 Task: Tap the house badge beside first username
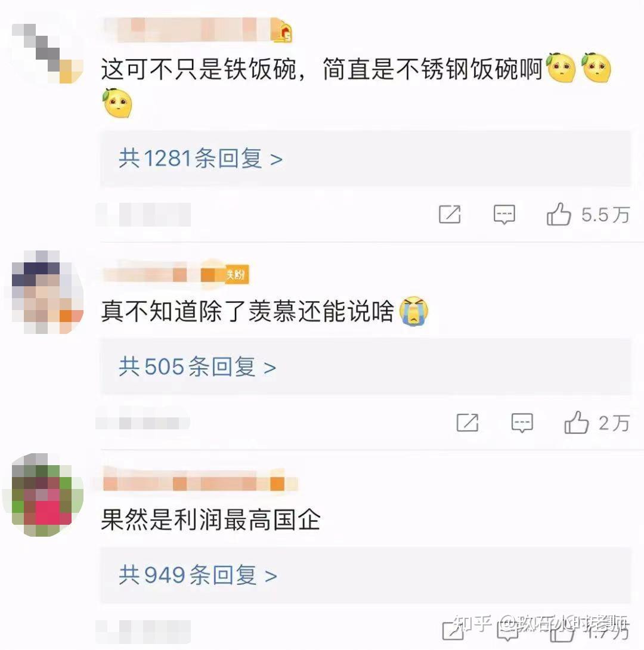(x=282, y=32)
